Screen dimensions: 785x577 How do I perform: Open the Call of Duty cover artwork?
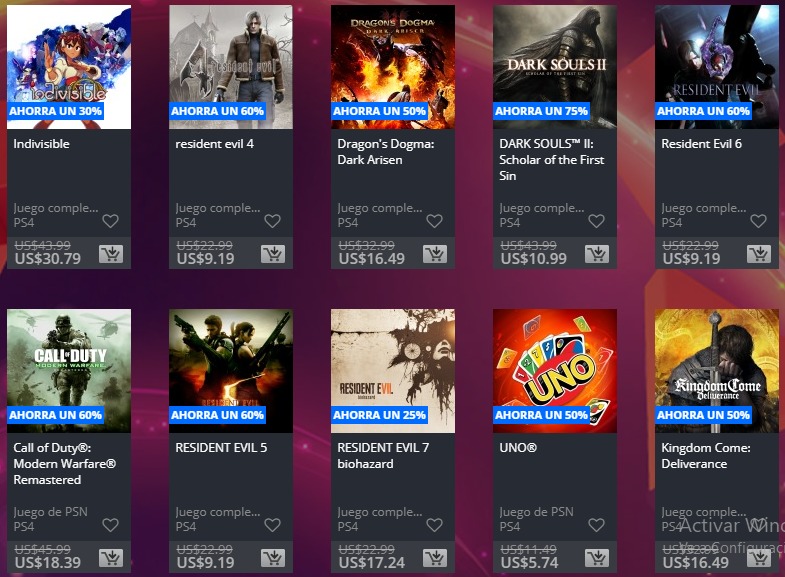point(69,371)
